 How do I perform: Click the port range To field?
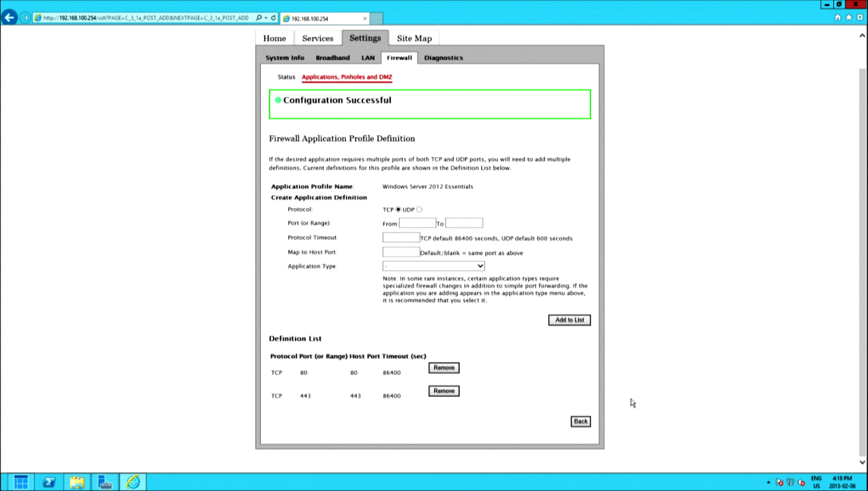tap(464, 223)
